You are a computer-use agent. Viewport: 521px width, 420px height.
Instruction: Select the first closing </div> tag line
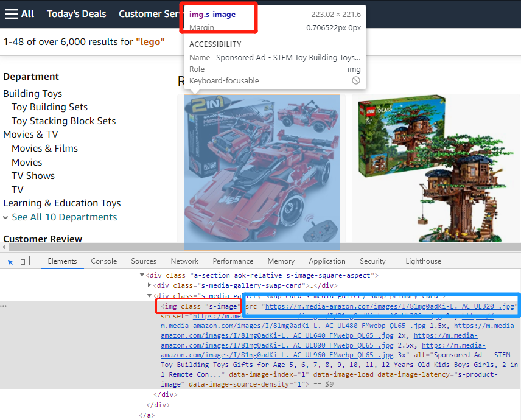click(x=166, y=394)
